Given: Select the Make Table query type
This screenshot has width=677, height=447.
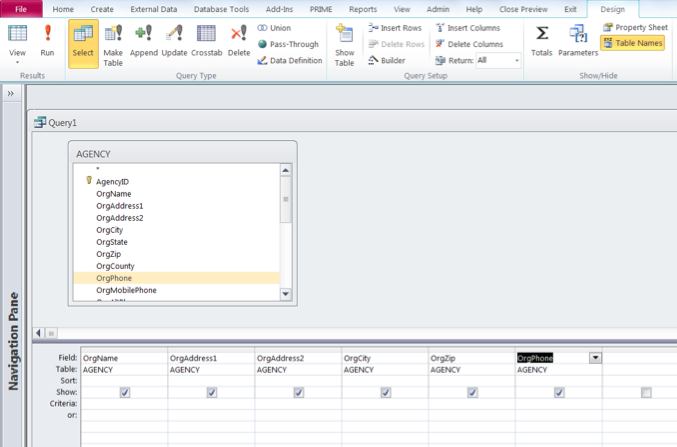Looking at the screenshot, I should point(113,42).
